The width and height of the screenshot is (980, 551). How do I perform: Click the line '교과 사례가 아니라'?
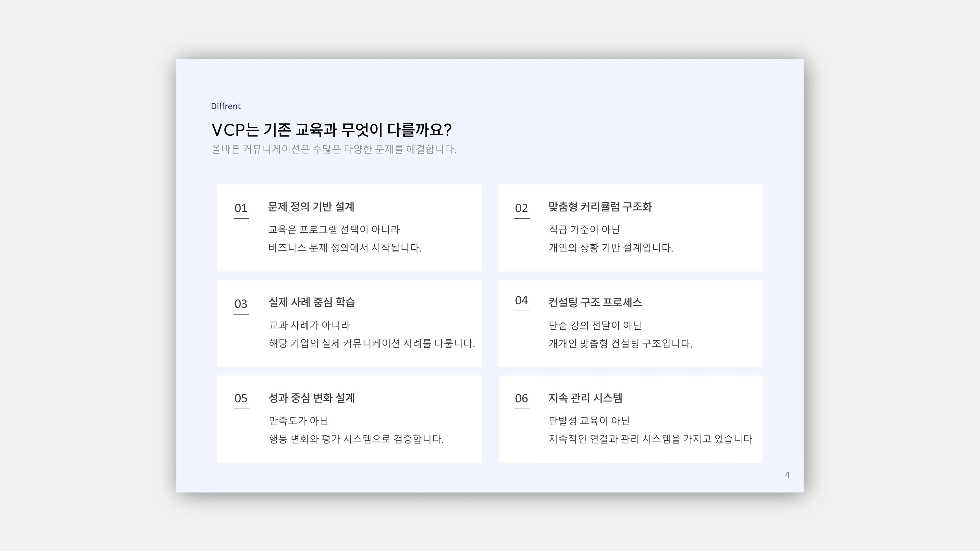(x=309, y=325)
